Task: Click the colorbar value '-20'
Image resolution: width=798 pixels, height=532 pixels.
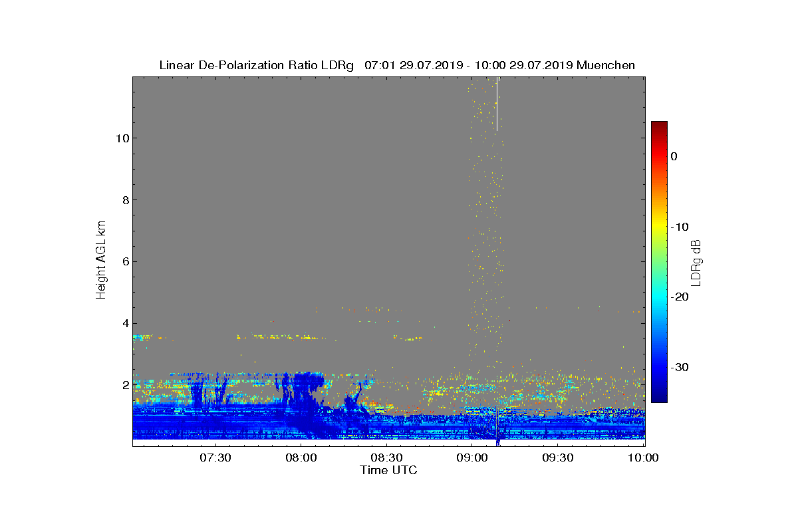Action: [679, 297]
